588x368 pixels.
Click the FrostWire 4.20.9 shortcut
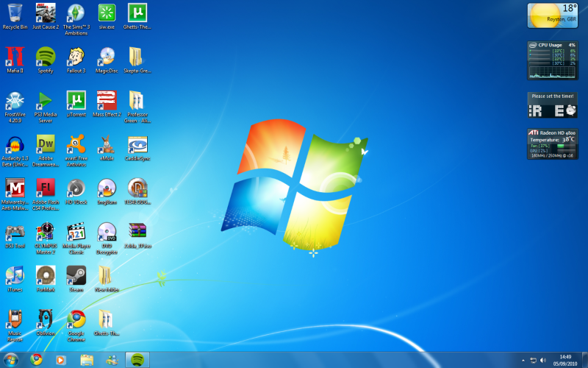[15, 107]
